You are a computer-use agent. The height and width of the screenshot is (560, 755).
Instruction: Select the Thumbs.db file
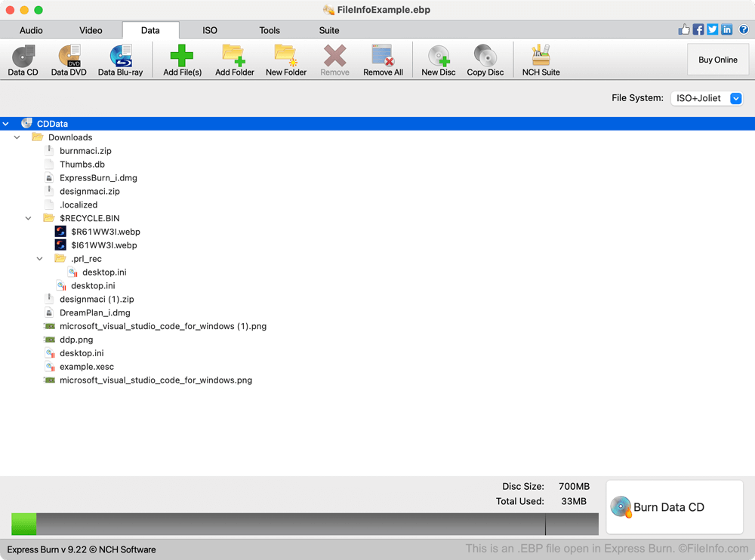pos(82,165)
